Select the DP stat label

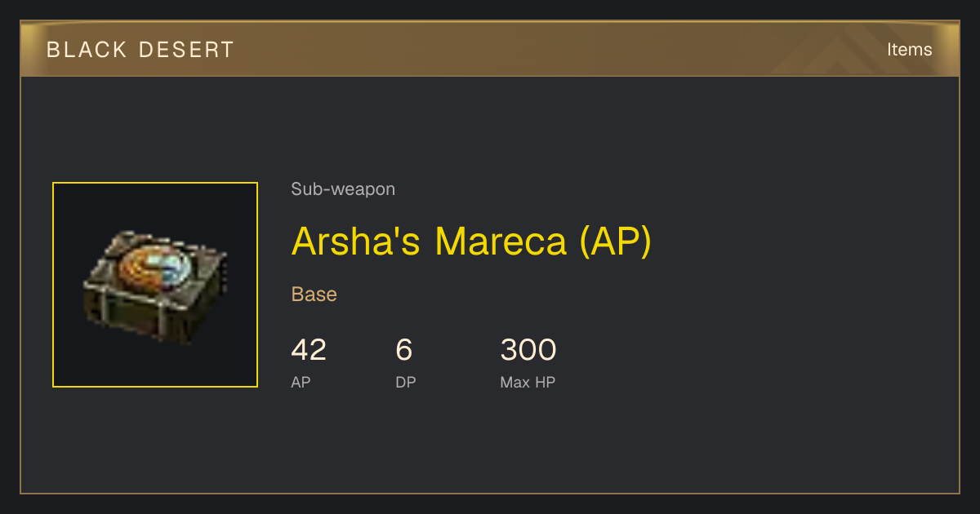(406, 382)
